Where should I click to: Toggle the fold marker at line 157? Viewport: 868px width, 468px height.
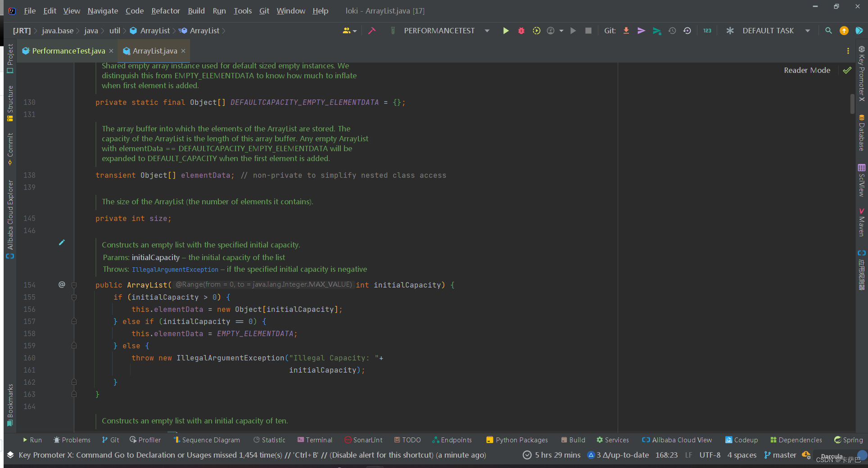[x=74, y=321]
